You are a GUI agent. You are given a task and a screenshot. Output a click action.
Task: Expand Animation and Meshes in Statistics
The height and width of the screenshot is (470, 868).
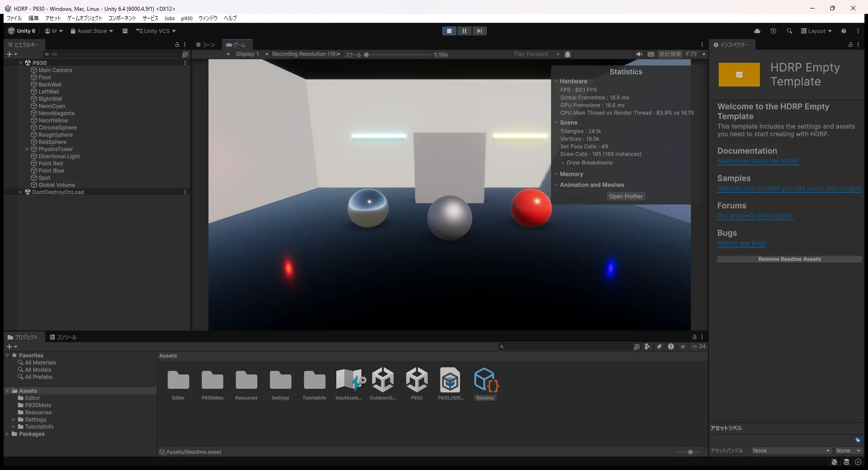[x=556, y=185]
